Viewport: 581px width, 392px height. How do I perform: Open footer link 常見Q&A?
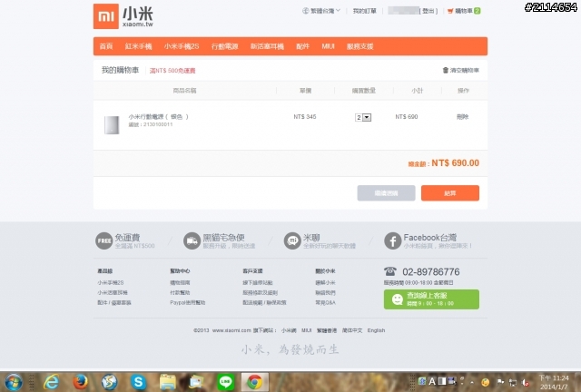pos(325,302)
